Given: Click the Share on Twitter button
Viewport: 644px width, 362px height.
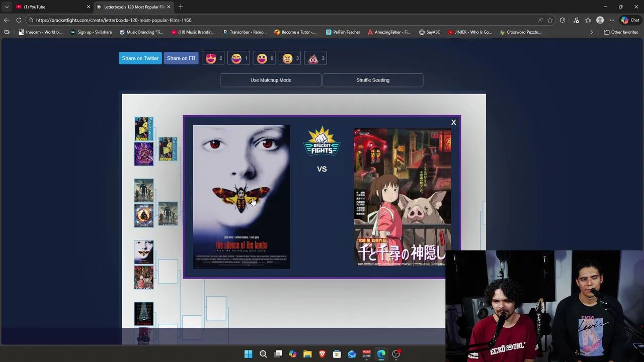Looking at the screenshot, I should click(x=140, y=58).
